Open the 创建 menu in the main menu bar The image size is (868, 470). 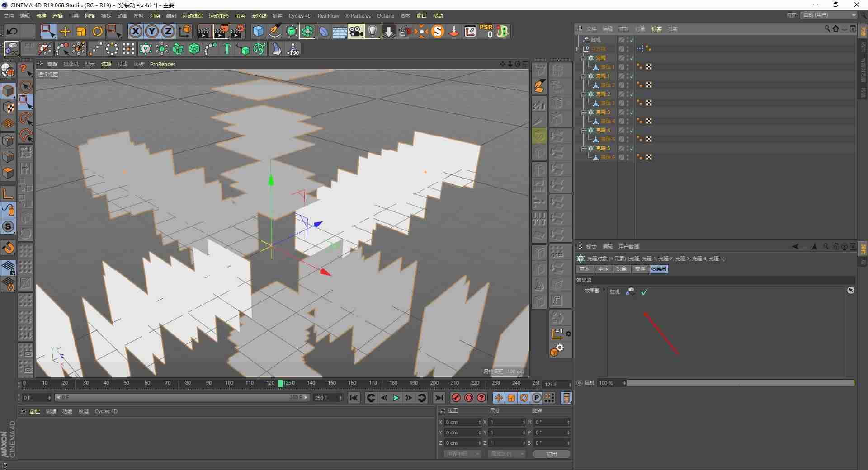(x=41, y=16)
